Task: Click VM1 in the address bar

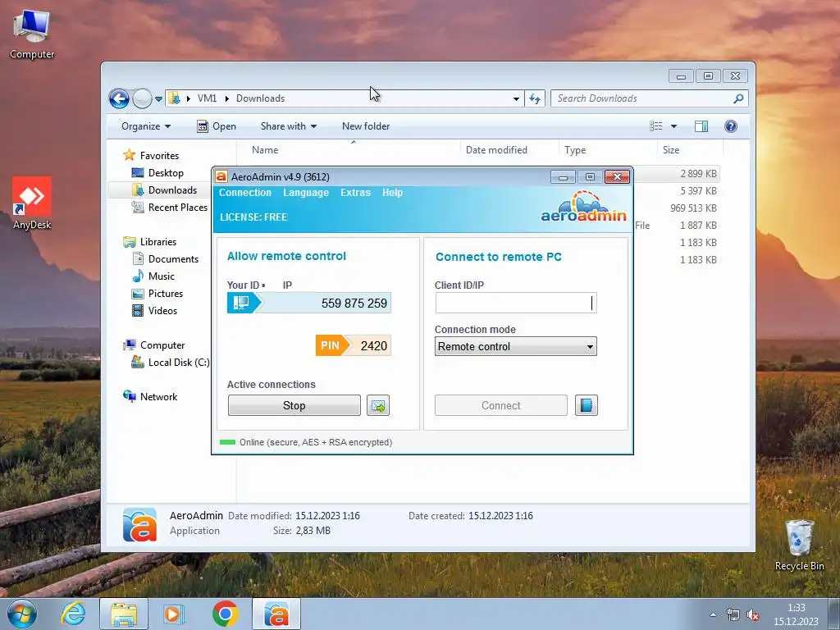Action: pyautogui.click(x=207, y=98)
